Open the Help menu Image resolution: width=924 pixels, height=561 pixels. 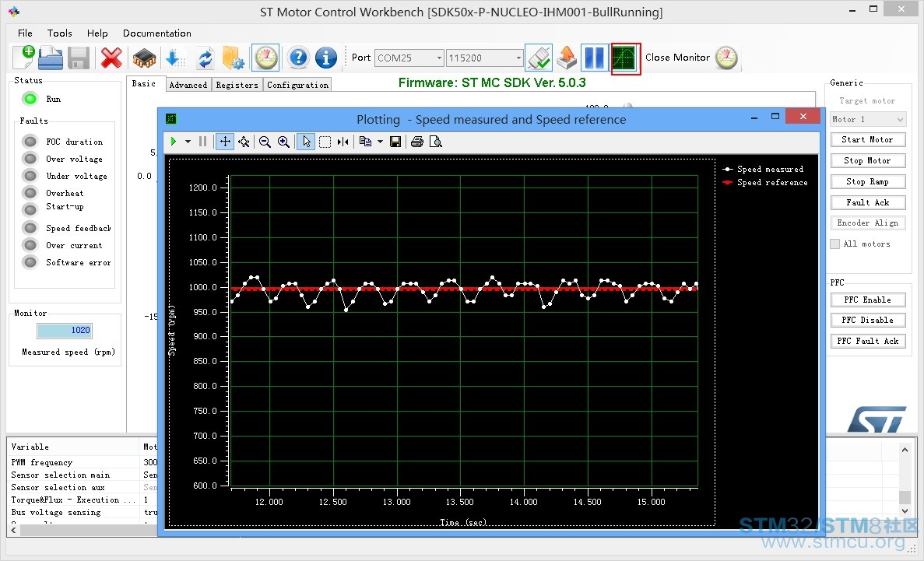tap(97, 33)
